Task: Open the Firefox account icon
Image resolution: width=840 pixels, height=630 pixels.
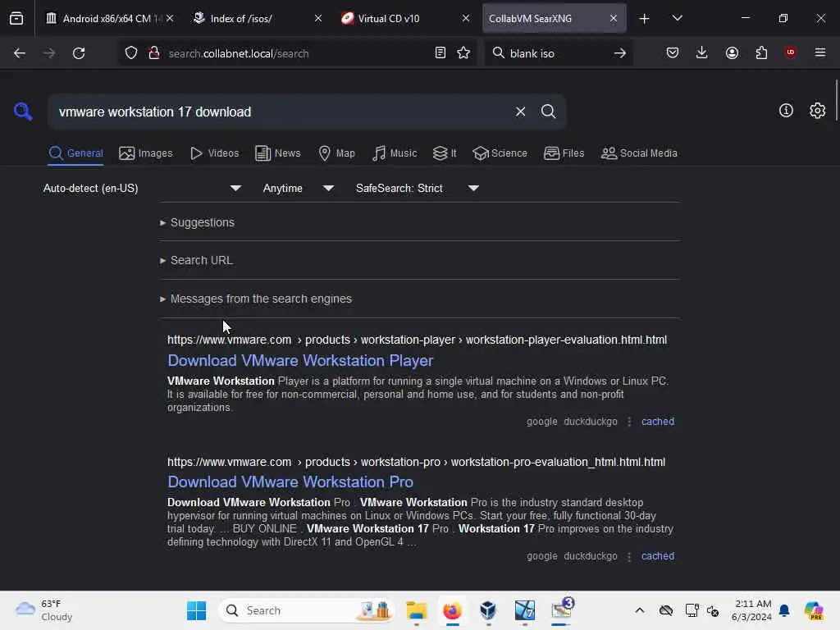Action: tap(732, 53)
